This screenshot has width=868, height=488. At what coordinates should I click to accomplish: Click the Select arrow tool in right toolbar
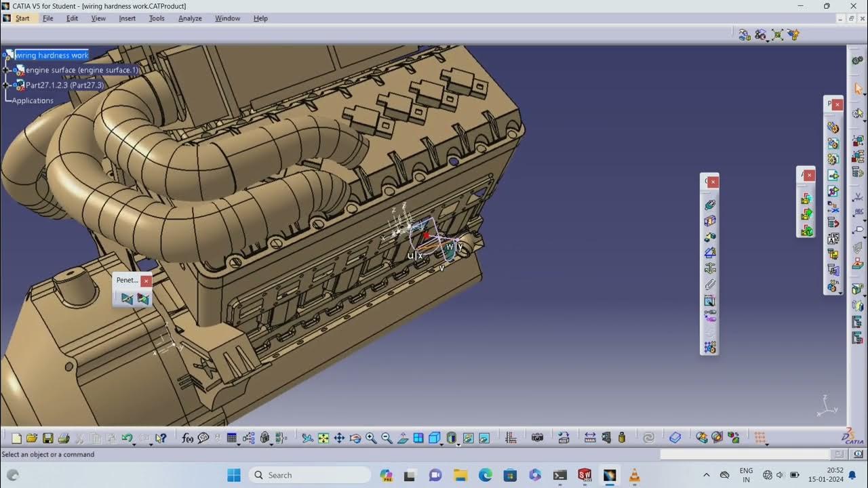pyautogui.click(x=859, y=89)
